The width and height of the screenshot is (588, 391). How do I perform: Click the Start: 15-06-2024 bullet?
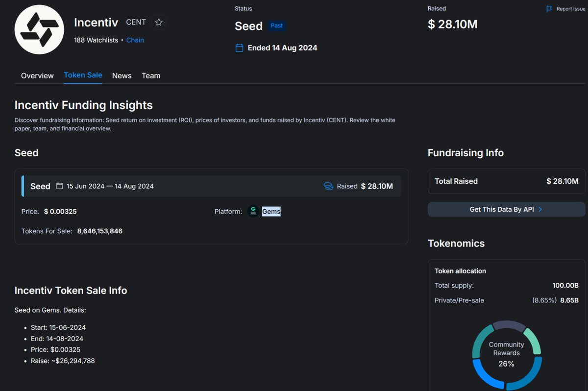(58, 327)
